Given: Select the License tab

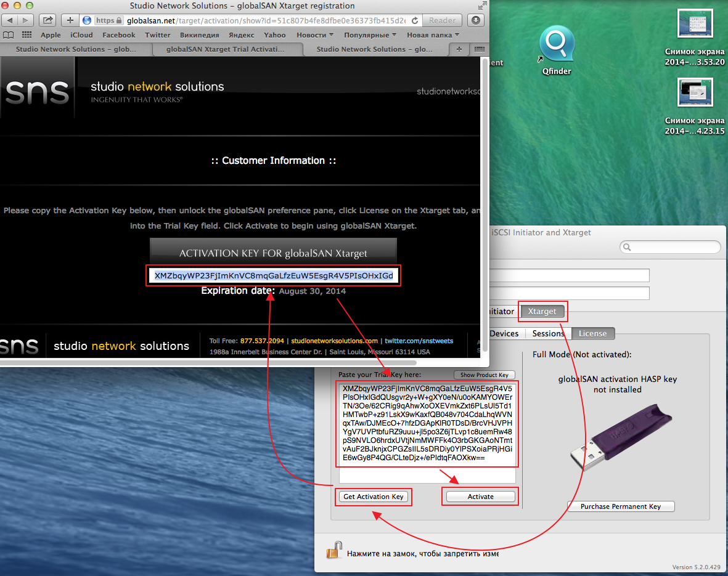Looking at the screenshot, I should pos(592,333).
